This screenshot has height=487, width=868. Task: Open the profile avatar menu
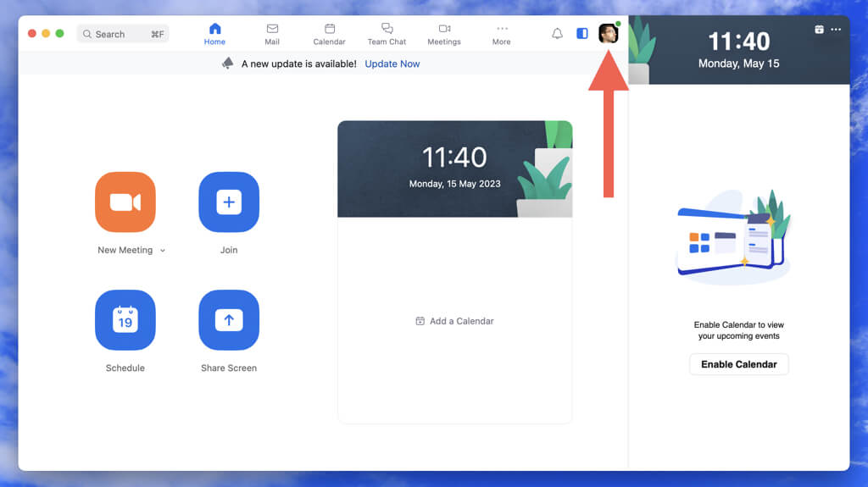pos(609,33)
